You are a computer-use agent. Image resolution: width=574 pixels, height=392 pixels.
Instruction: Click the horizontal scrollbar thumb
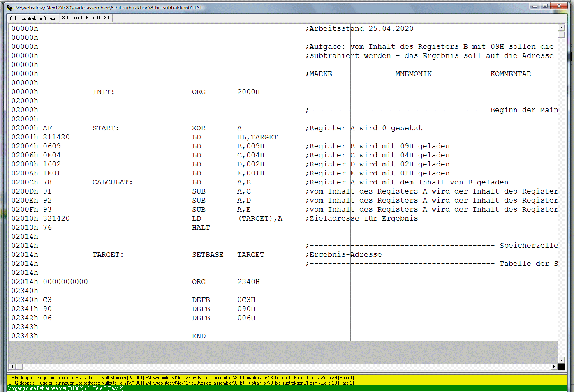coord(19,367)
